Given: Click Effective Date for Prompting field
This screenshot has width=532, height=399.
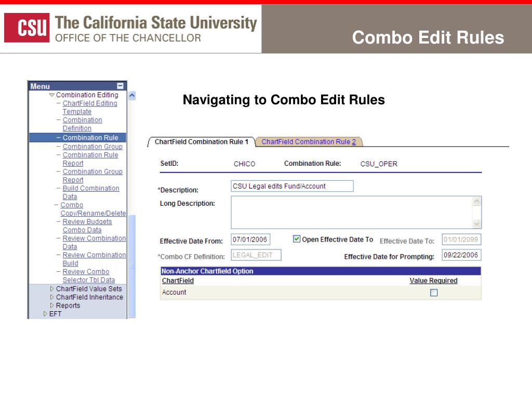Looking at the screenshot, I should click(x=461, y=255).
